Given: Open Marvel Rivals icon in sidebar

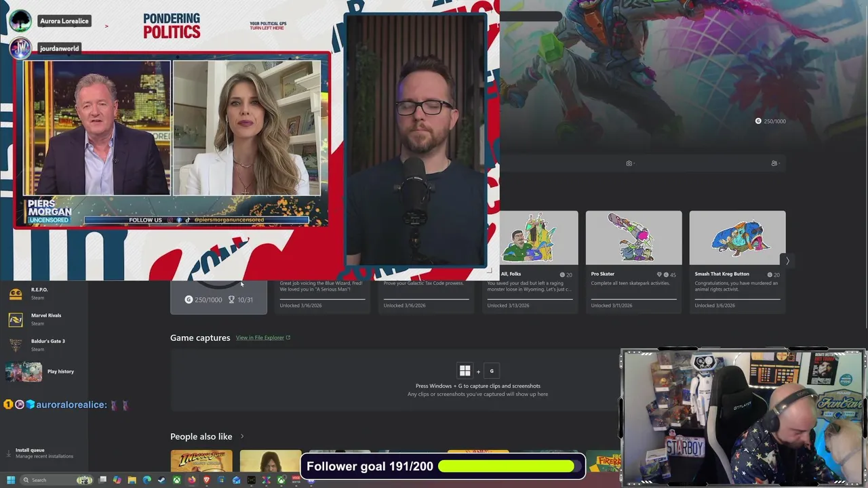Looking at the screenshot, I should pos(16,319).
